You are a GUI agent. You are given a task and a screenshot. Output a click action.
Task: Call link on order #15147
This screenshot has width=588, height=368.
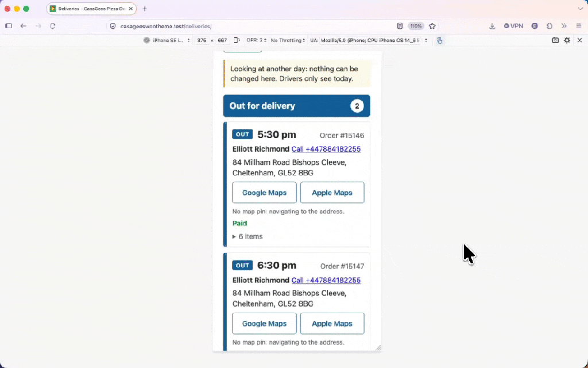pos(326,280)
